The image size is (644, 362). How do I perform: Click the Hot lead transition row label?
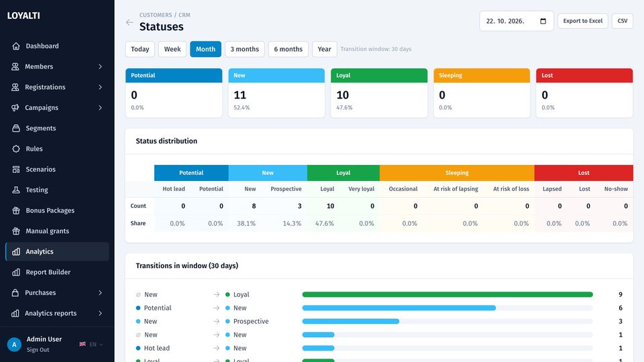pyautogui.click(x=156, y=348)
